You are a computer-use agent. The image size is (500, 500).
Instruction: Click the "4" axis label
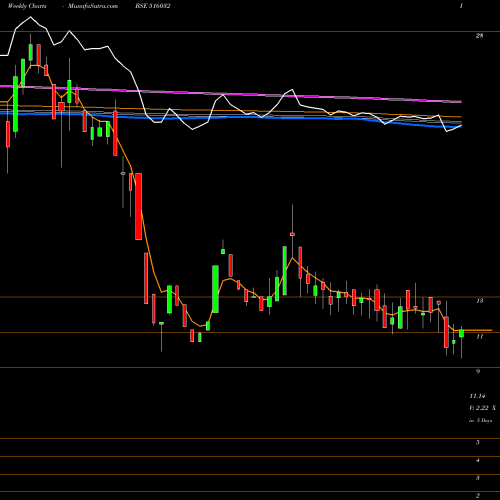[478, 461]
